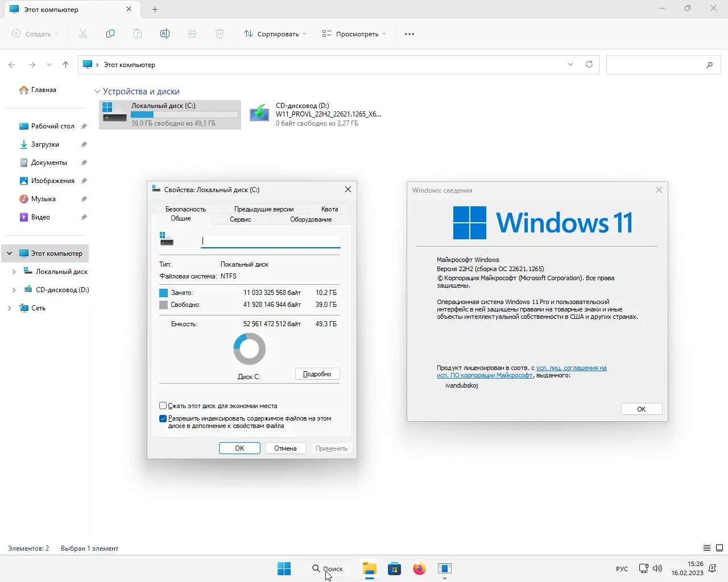Expand 'Локальный диск' tree node
Screen dimensions: 728x582
click(14, 272)
